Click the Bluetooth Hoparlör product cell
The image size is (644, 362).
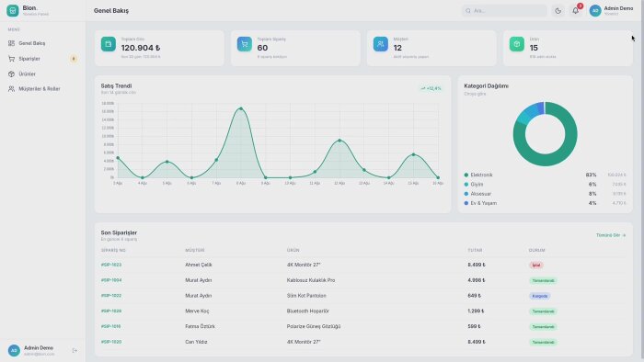pos(307,311)
